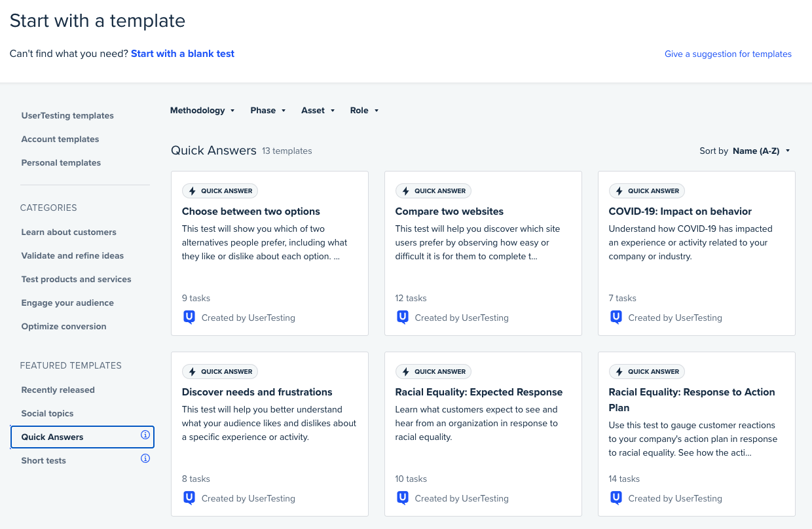Image resolution: width=812 pixels, height=529 pixels.
Task: Select Quick Answers featured templates
Action: pos(83,437)
